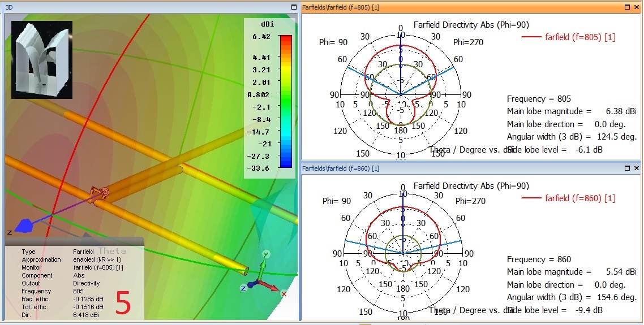Click 'Angular width (3 dB) = 124.5 deg.' text

coord(572,137)
